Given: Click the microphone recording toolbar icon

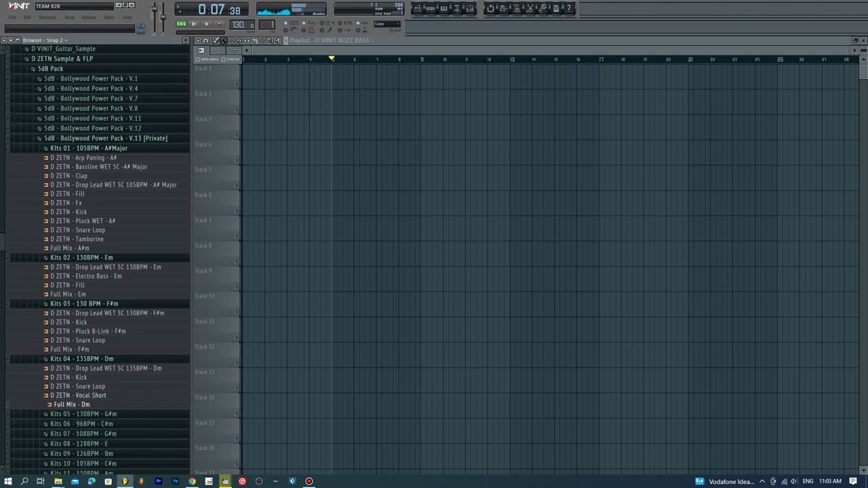Looking at the screenshot, I should 542,9.
